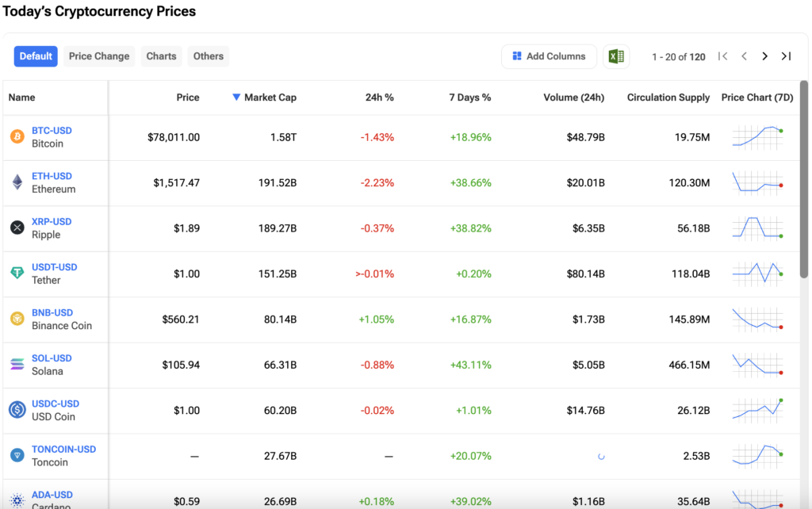Viewport: 812px width, 509px height.
Task: Switch to the Price Change tab
Action: pos(99,56)
